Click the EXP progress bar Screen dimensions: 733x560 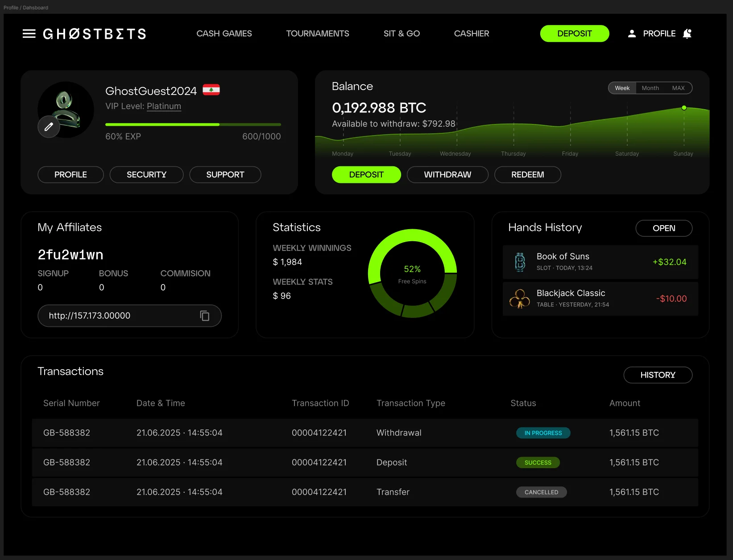click(193, 125)
